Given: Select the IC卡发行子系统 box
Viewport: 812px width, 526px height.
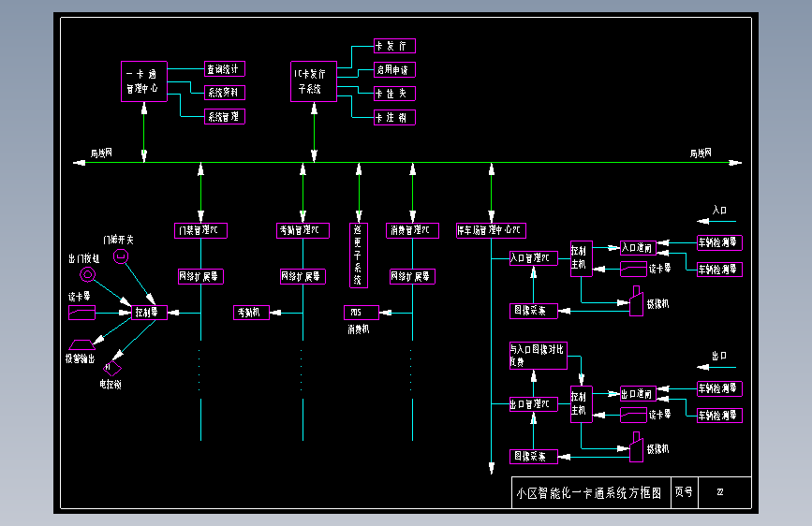Looking at the screenshot, I should pos(314,81).
